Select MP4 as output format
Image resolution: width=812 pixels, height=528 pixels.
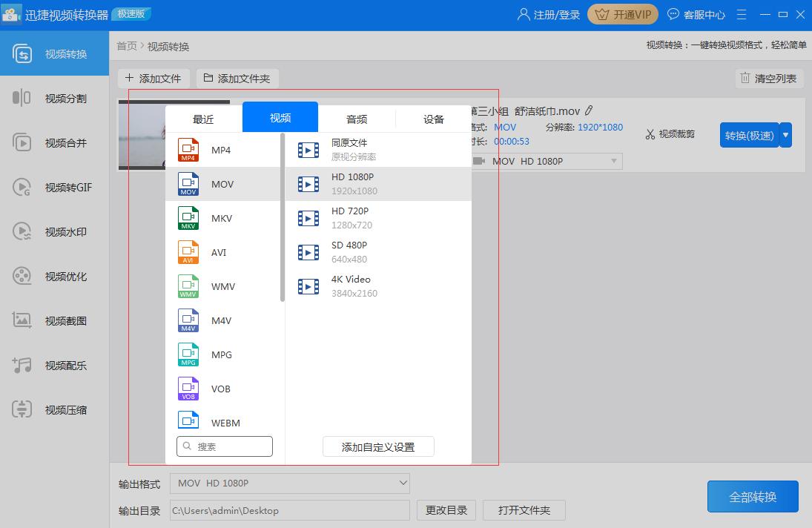[221, 150]
